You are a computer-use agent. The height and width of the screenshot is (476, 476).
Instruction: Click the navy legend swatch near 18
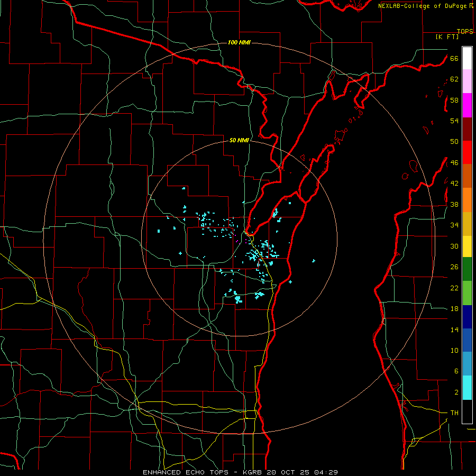[x=467, y=317]
